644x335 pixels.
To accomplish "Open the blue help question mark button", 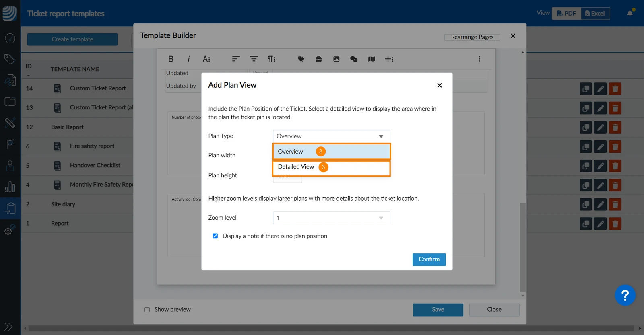I will (x=625, y=296).
